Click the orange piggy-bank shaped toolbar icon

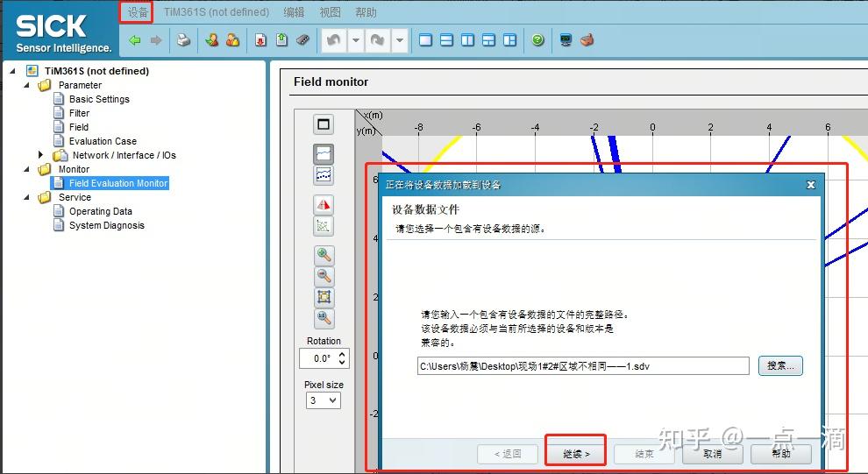pos(587,40)
